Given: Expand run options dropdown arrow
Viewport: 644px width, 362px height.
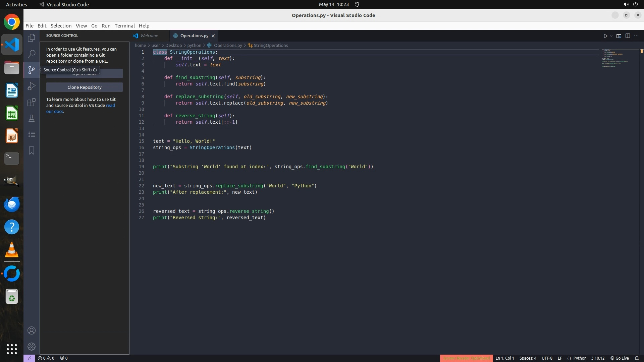Looking at the screenshot, I should click(x=611, y=36).
